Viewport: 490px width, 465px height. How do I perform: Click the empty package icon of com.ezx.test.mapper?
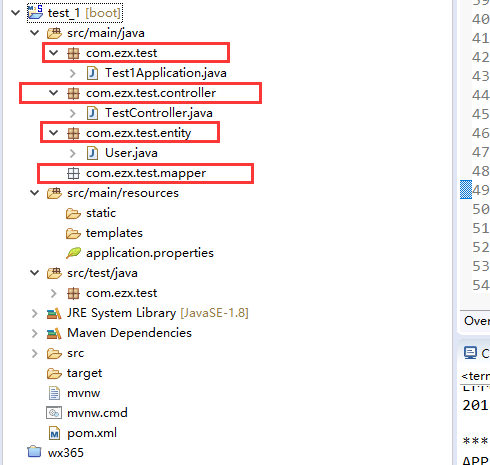(x=73, y=173)
